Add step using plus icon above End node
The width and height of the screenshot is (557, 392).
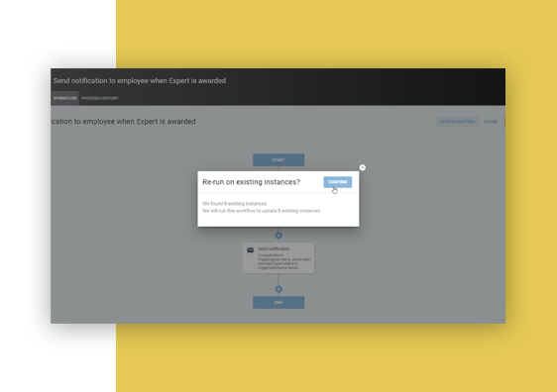(278, 289)
